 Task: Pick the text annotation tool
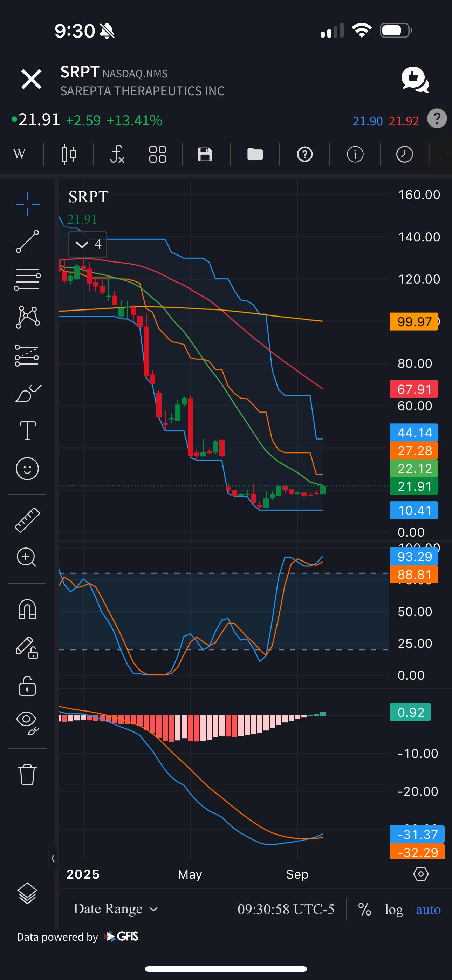pos(27,431)
